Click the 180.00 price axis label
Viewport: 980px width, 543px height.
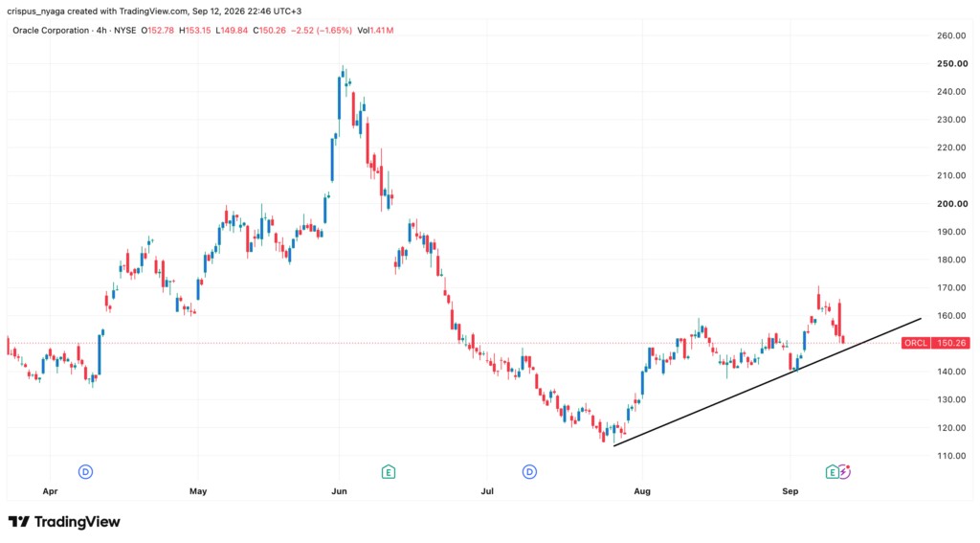[x=951, y=260]
